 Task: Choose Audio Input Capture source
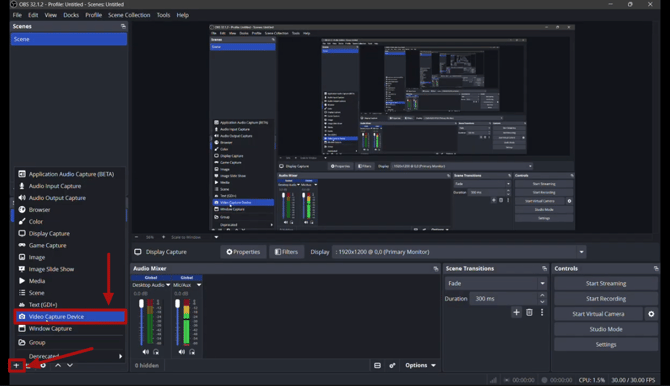click(x=71, y=186)
